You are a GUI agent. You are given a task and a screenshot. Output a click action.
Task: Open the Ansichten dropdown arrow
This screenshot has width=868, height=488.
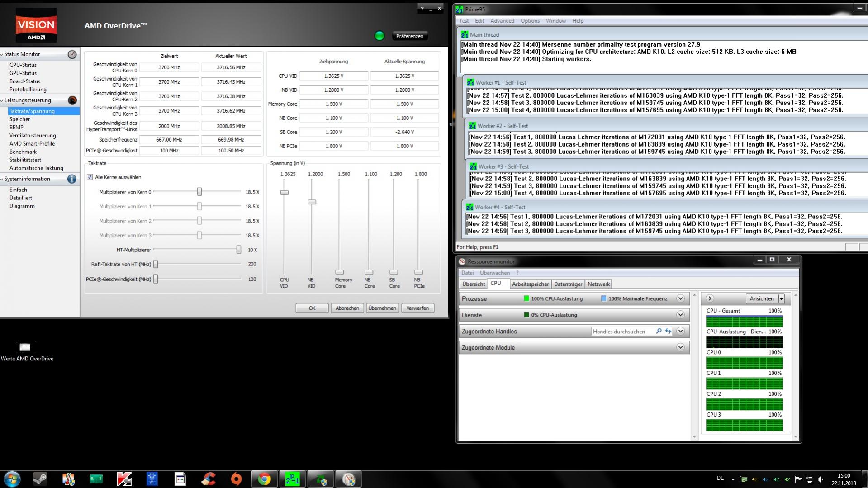pyautogui.click(x=781, y=298)
